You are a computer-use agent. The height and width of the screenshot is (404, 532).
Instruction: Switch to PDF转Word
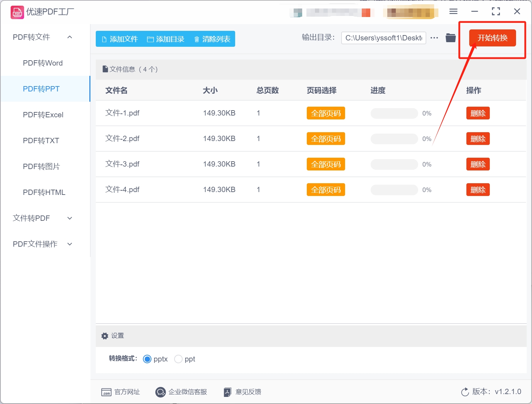pos(45,63)
